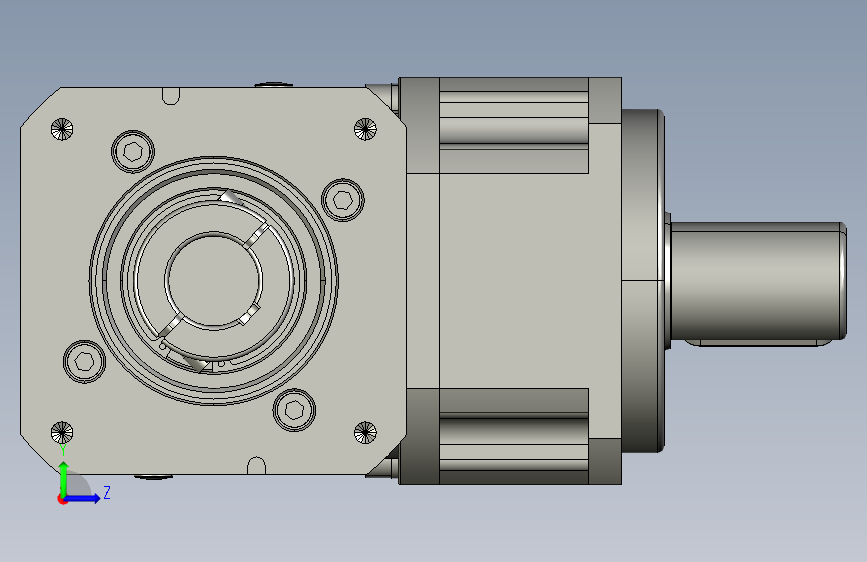The width and height of the screenshot is (867, 562).
Task: Select the bottom hex socket cap screw
Action: (x=294, y=410)
